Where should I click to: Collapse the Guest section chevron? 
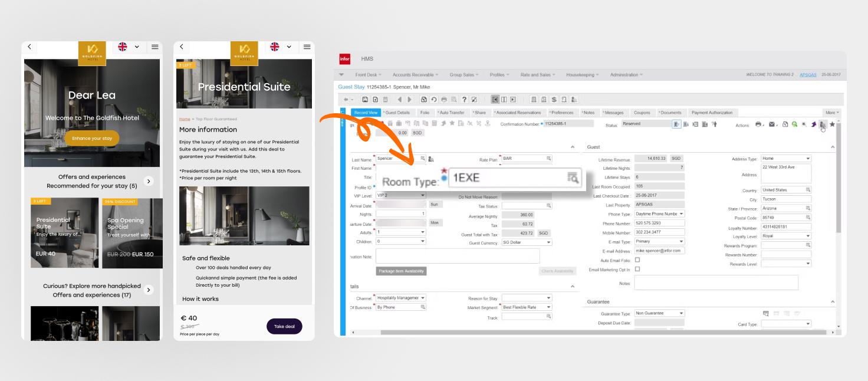(833, 147)
